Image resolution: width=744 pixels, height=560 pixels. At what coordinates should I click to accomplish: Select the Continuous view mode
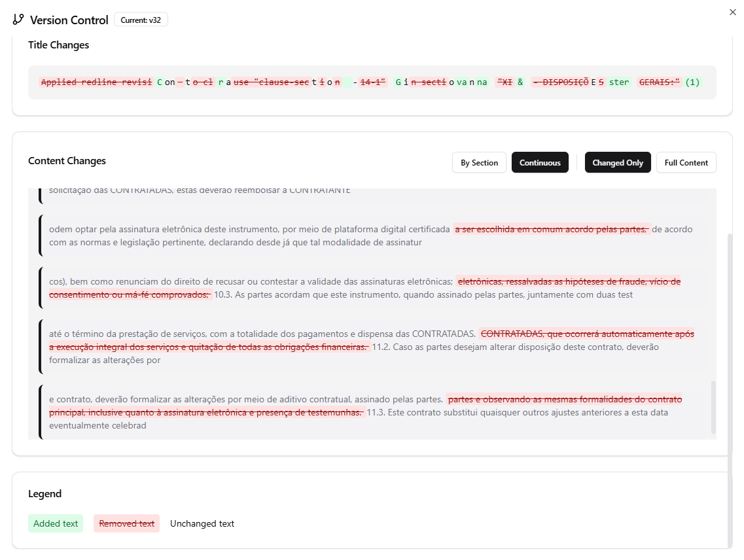540,162
